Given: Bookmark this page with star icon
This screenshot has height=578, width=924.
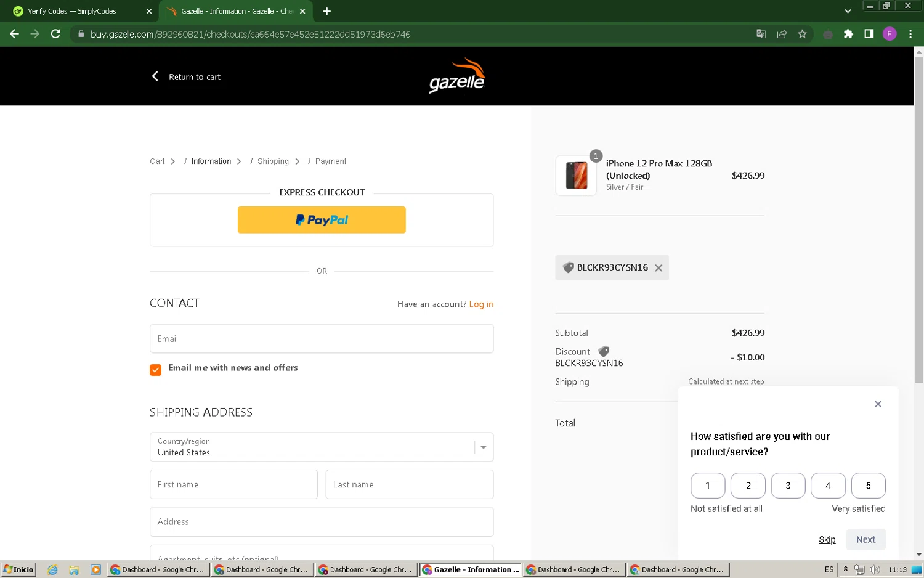Looking at the screenshot, I should click(x=802, y=34).
